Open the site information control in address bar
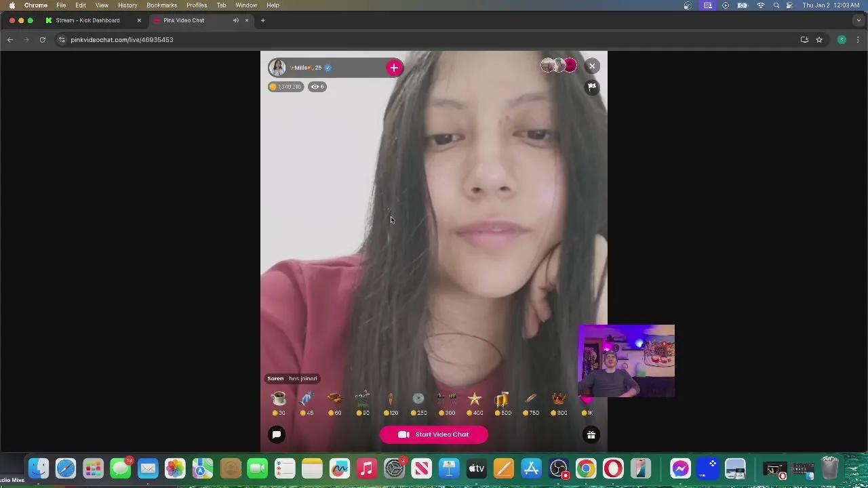 click(62, 40)
